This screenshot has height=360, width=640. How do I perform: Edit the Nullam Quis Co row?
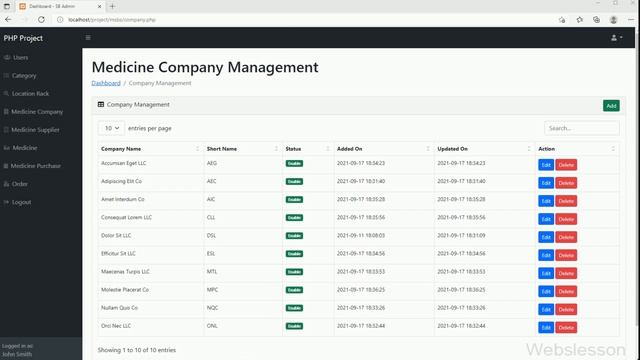point(546,309)
